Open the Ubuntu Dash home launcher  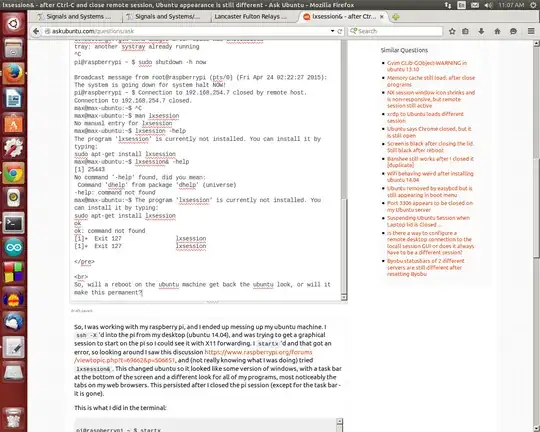click(13, 24)
